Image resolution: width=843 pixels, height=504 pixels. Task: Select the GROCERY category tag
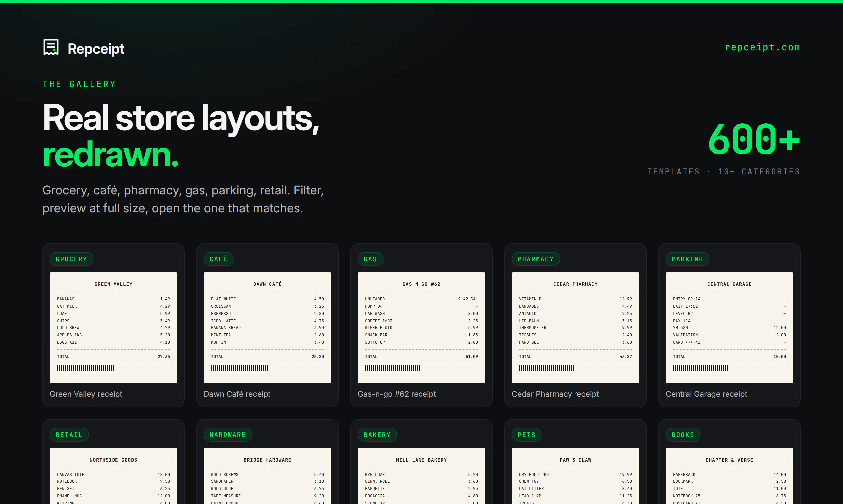(x=71, y=259)
